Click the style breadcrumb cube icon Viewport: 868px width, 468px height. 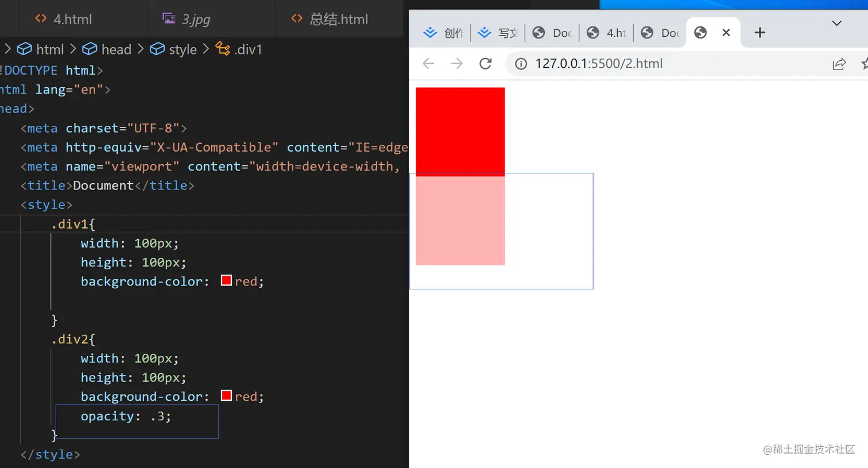pyautogui.click(x=157, y=49)
